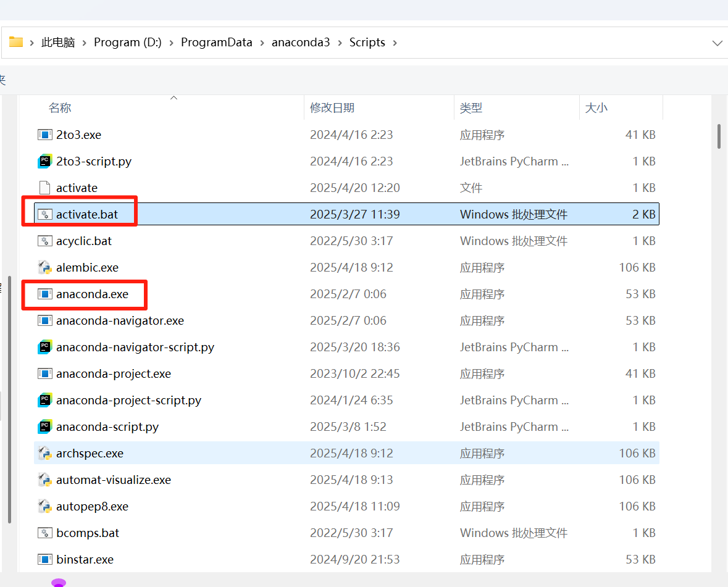Expand the chevron after 此电脑 in the path
This screenshot has width=728, height=587.
click(x=85, y=43)
